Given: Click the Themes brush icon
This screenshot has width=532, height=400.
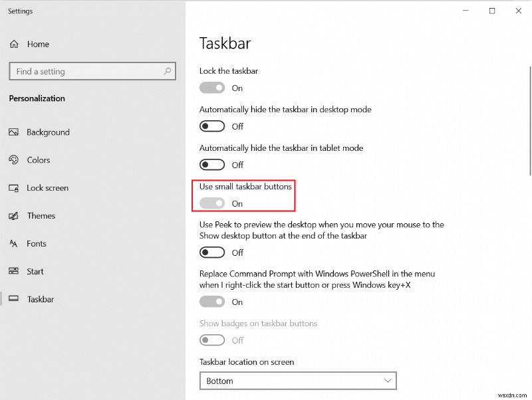Looking at the screenshot, I should [13, 216].
